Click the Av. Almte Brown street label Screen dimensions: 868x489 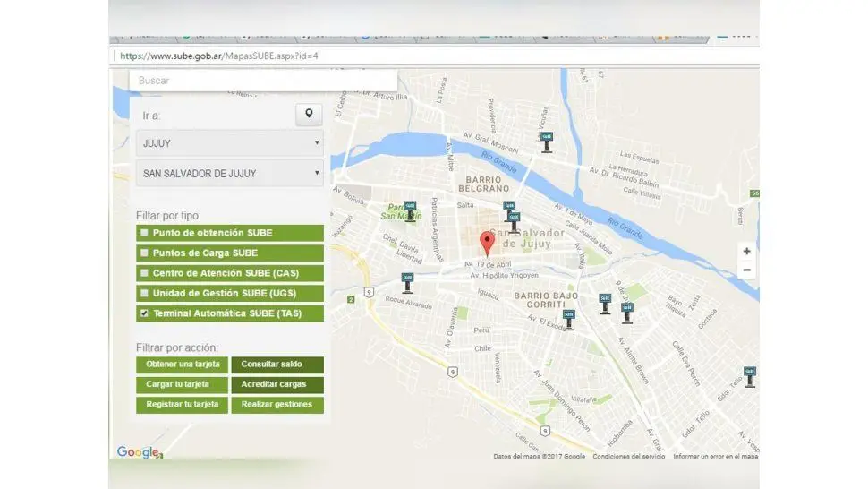click(632, 360)
